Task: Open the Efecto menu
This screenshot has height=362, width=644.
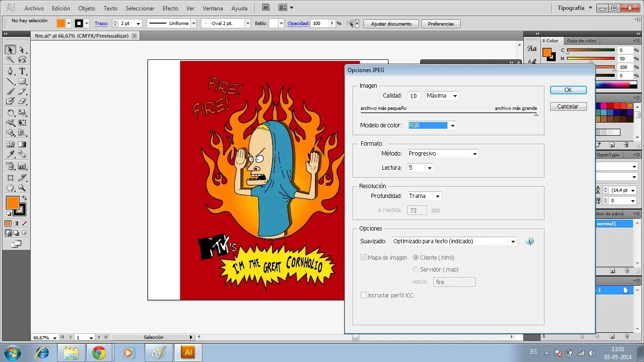Action: 170,8
